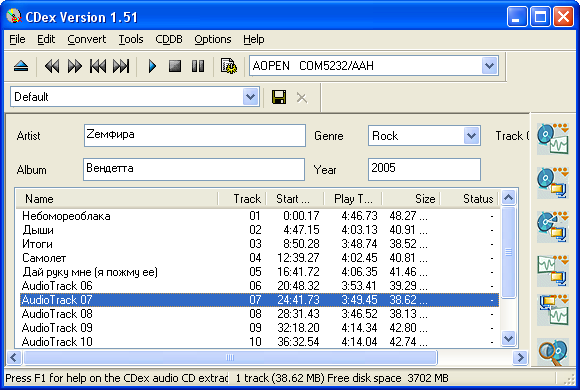This screenshot has width=580, height=390.
Task: Extract partial CD track icon
Action: click(x=553, y=227)
